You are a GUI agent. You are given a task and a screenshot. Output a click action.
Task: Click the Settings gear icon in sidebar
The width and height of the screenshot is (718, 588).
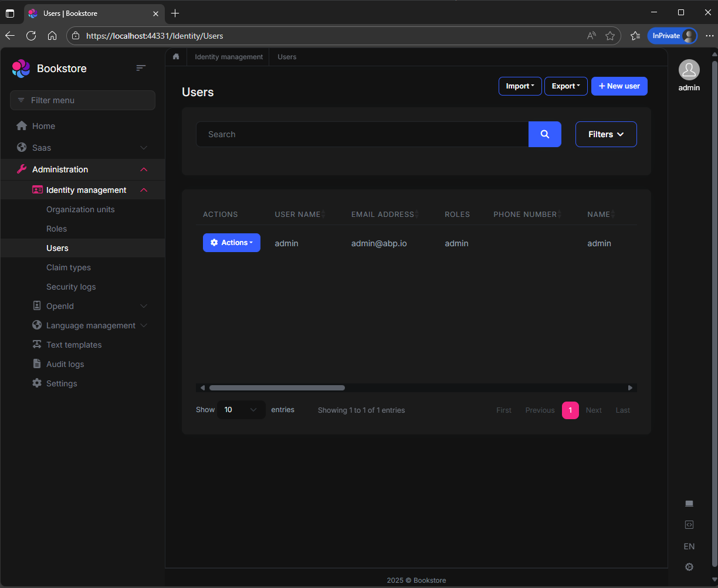(37, 383)
